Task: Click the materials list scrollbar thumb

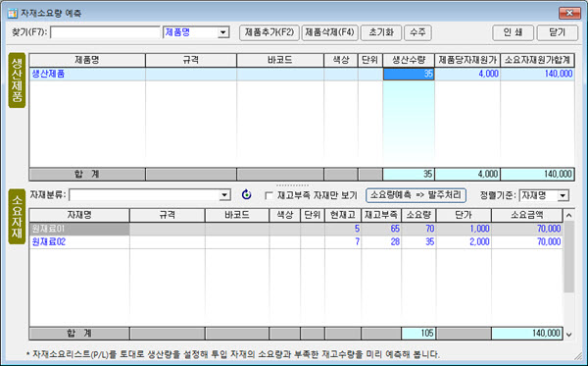Action: coord(568,257)
